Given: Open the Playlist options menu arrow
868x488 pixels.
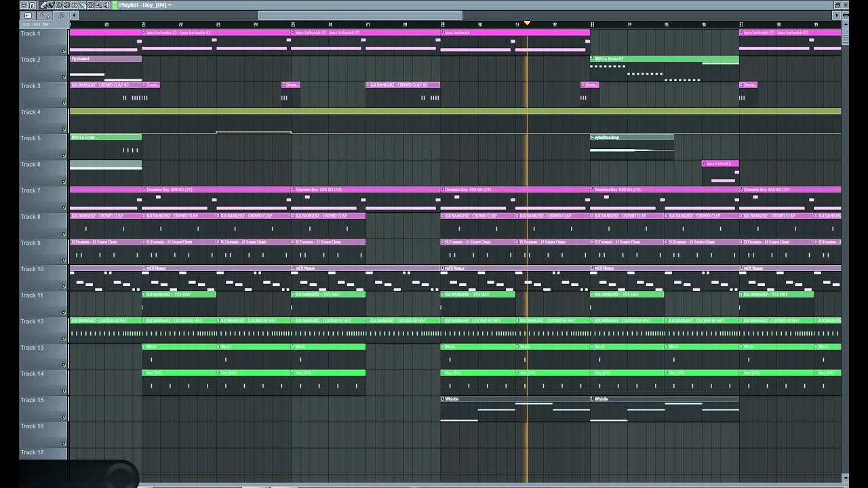Looking at the screenshot, I should coord(24,5).
